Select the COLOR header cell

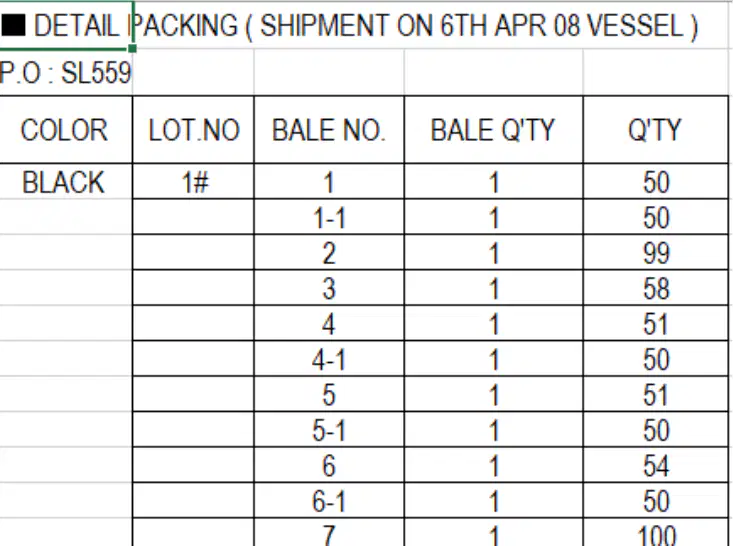click(66, 130)
